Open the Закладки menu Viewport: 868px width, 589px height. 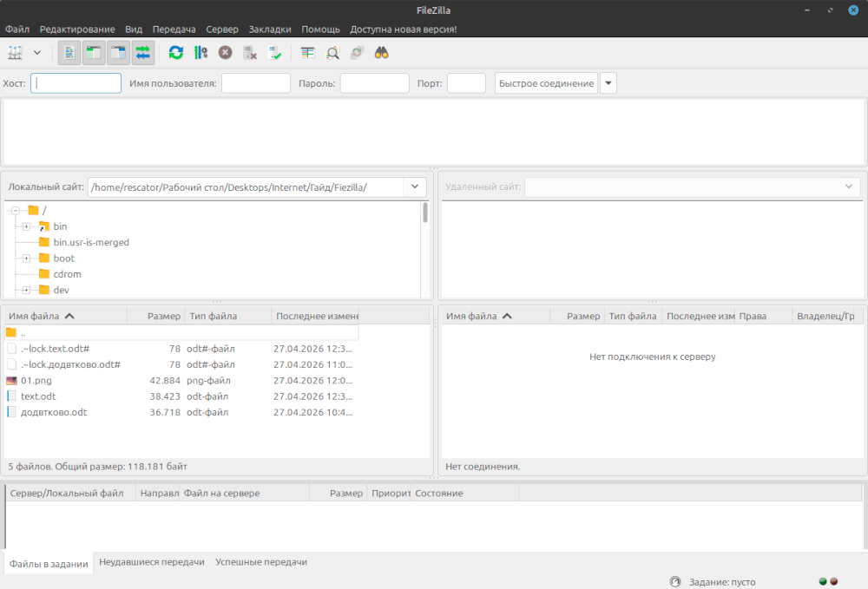[270, 29]
